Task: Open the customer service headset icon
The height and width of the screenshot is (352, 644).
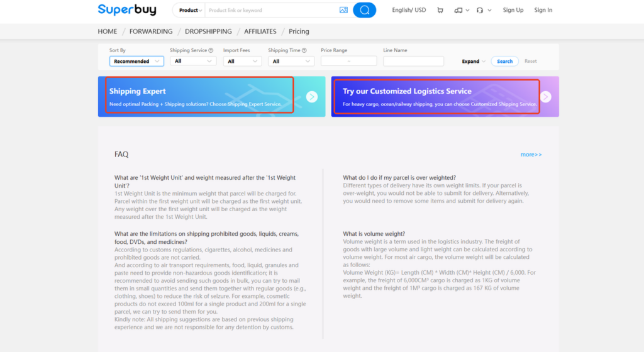Action: [x=480, y=10]
